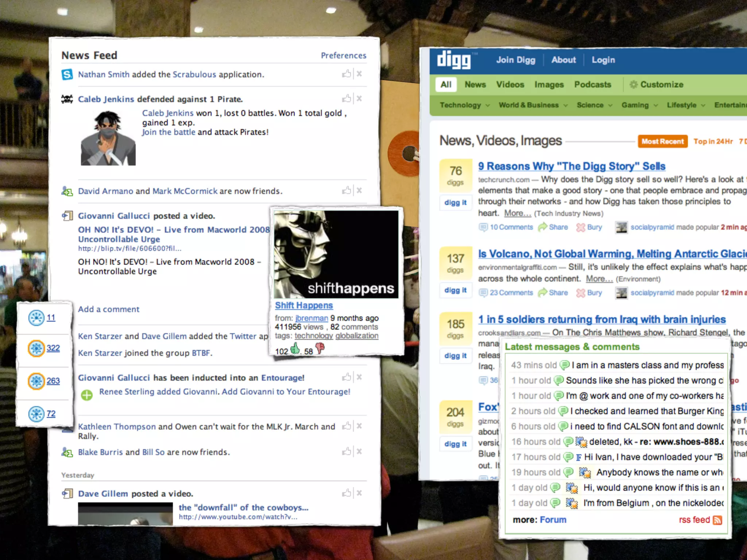This screenshot has width=747, height=560.
Task: Expand the Science category dropdown
Action: [x=609, y=105]
